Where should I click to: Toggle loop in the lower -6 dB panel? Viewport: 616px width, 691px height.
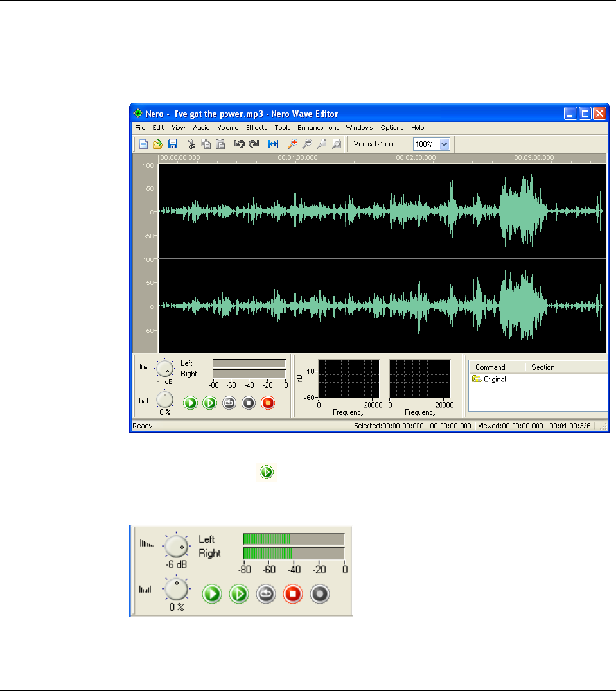point(266,593)
